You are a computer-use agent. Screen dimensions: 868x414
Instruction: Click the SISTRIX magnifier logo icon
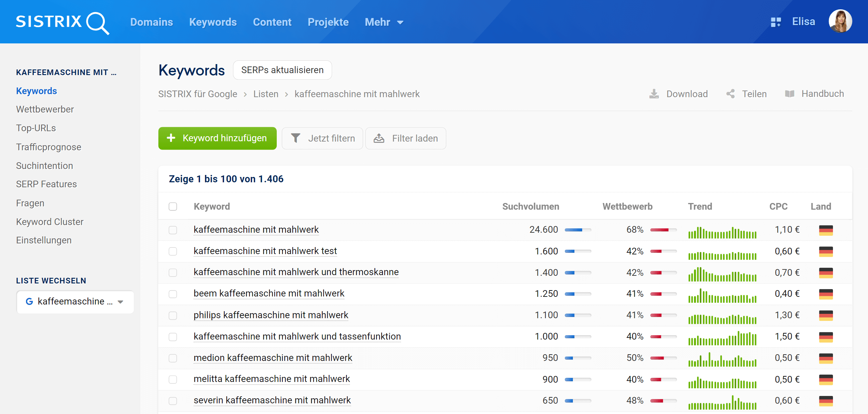(x=97, y=23)
